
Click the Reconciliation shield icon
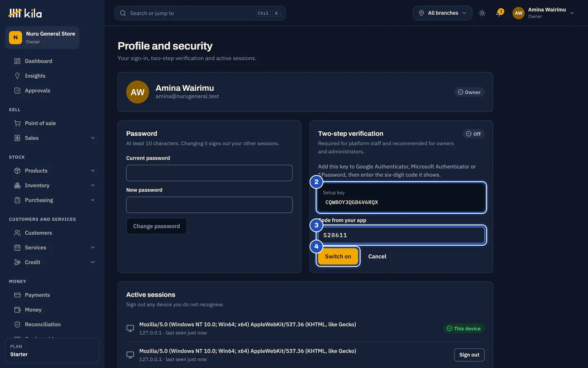click(17, 325)
